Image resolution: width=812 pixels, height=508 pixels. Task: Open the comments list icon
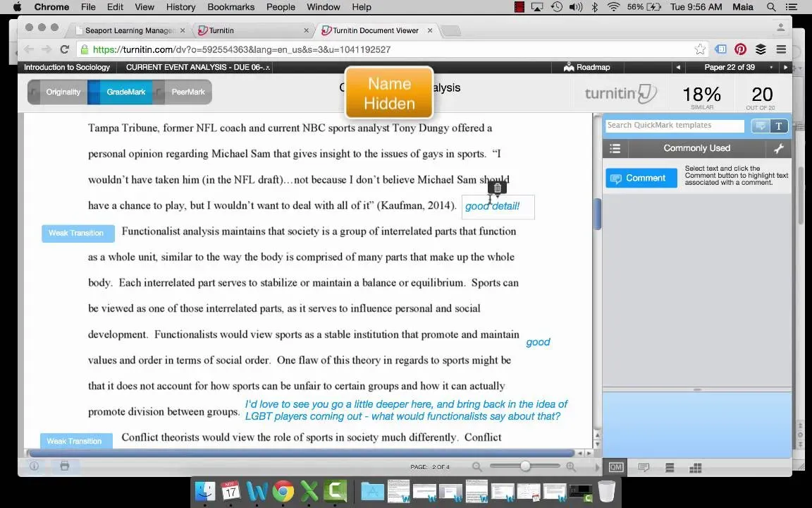(x=670, y=468)
